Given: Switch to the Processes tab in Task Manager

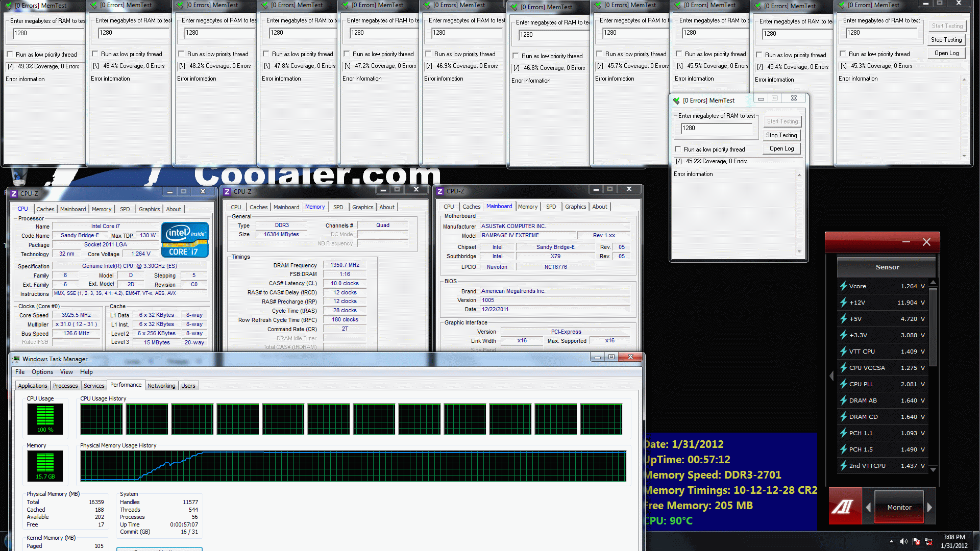Looking at the screenshot, I should [66, 386].
